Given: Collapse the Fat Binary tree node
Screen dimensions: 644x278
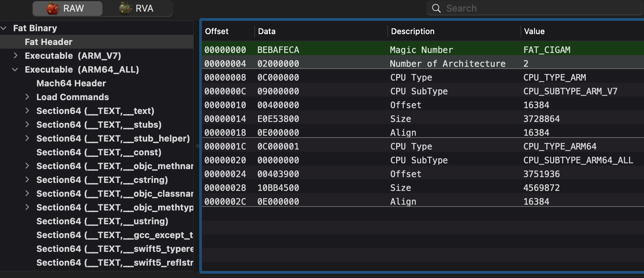Looking at the screenshot, I should pos(4,28).
